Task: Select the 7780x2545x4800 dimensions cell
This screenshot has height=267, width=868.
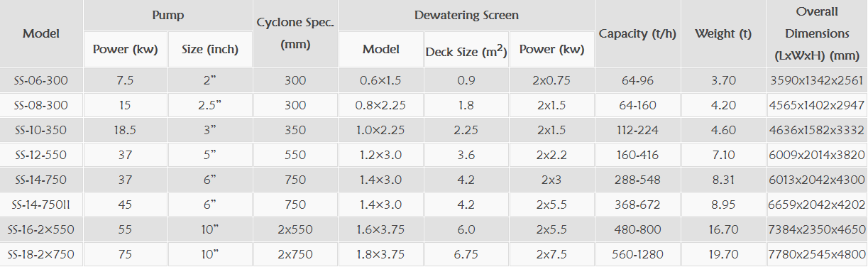Action: [x=818, y=254]
